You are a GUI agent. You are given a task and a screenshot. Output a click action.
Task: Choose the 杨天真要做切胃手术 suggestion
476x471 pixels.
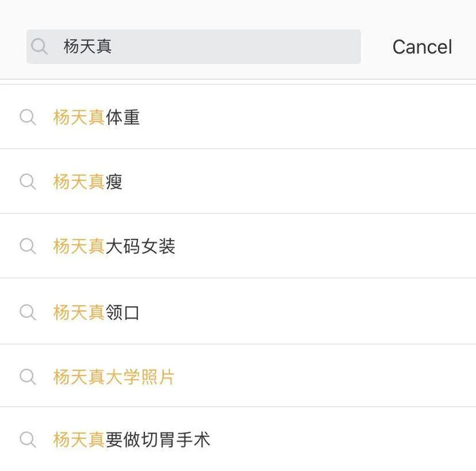click(x=238, y=440)
